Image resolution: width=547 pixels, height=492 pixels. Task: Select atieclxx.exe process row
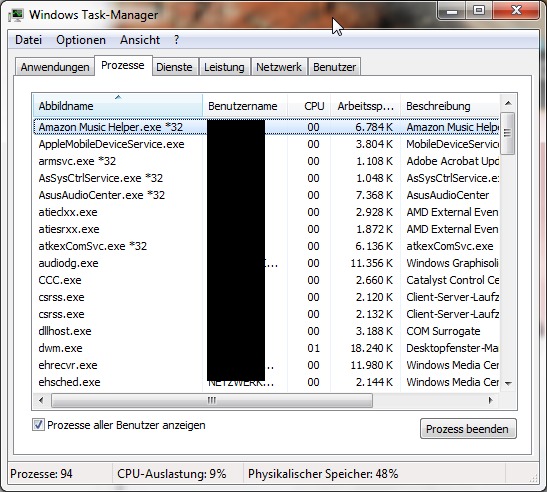click(266, 212)
